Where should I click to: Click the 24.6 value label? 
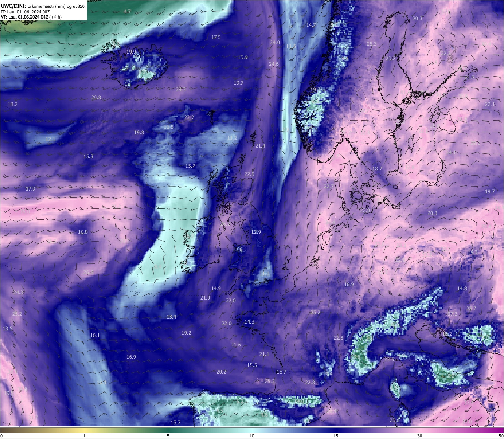274,64
